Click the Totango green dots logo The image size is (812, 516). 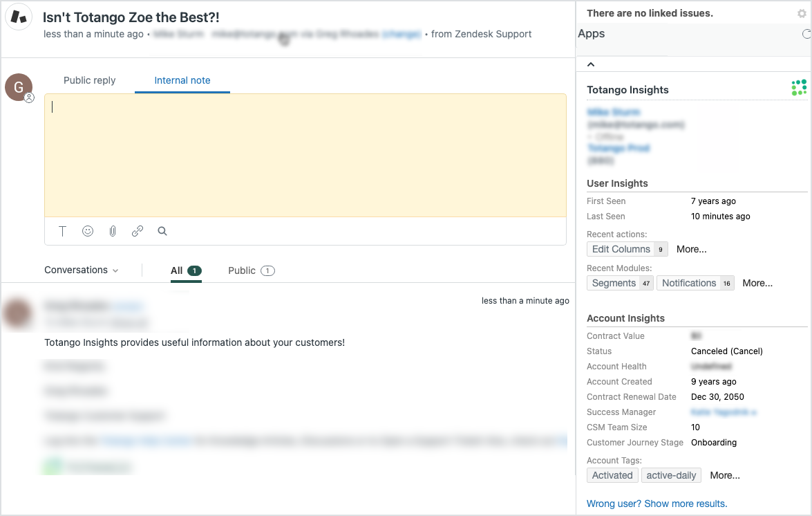(x=799, y=87)
